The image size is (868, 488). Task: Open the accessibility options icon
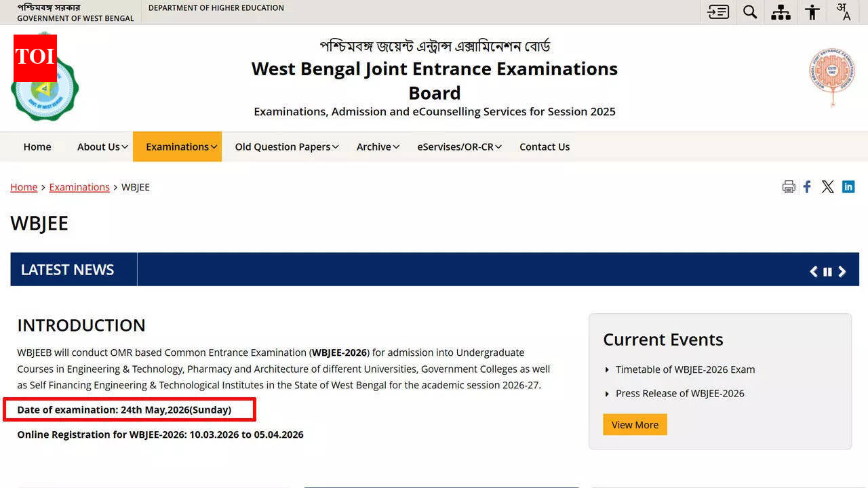tap(812, 12)
